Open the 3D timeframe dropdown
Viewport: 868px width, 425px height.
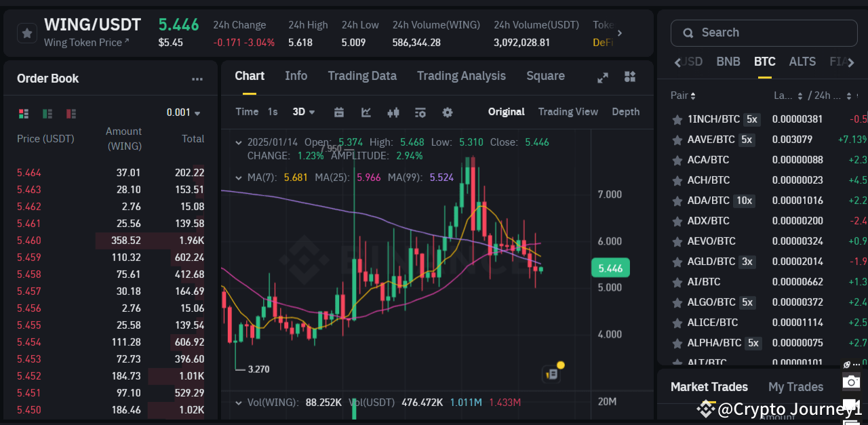[303, 112]
